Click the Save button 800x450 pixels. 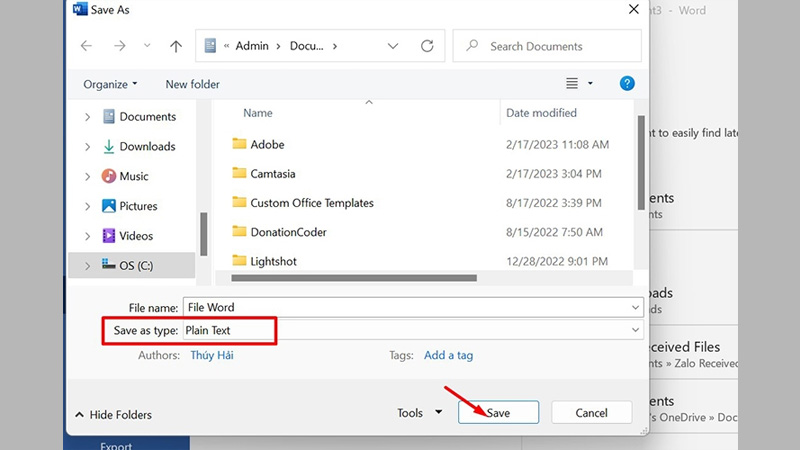pos(498,412)
